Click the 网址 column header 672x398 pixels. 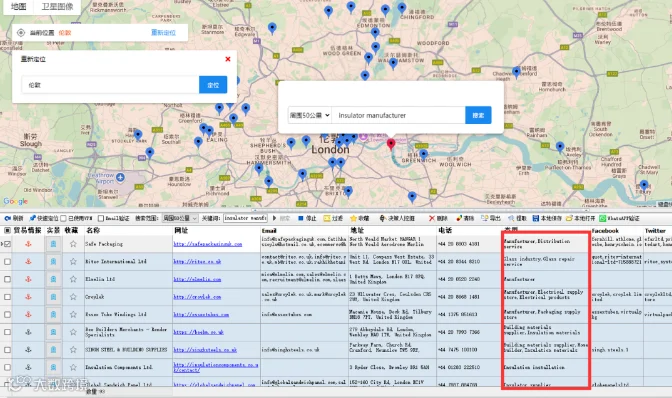tap(181, 230)
